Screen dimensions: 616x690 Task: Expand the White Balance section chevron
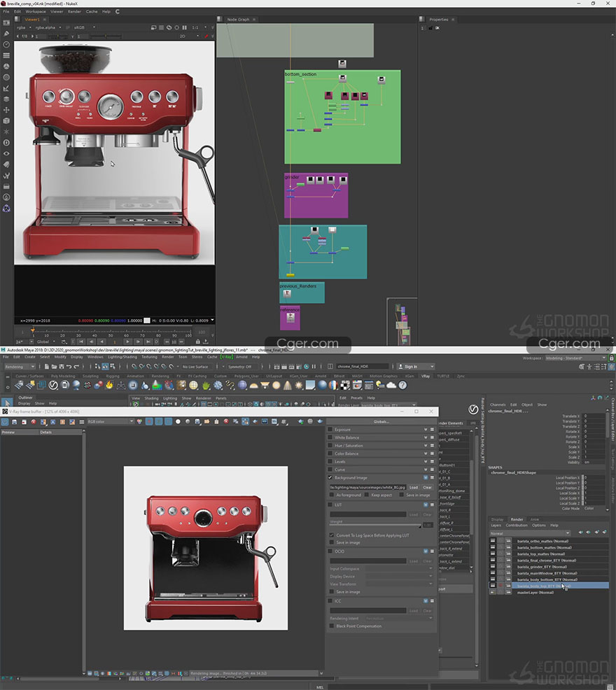[x=426, y=437]
